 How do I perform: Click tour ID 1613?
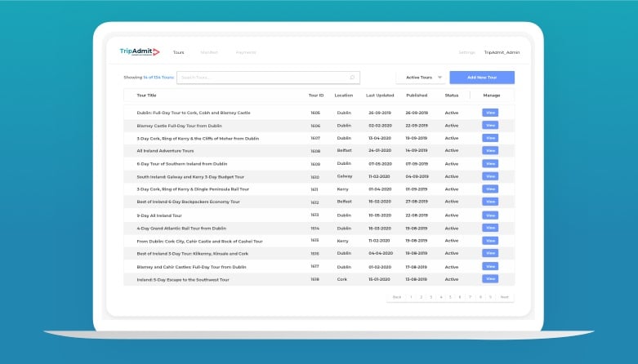[315, 215]
